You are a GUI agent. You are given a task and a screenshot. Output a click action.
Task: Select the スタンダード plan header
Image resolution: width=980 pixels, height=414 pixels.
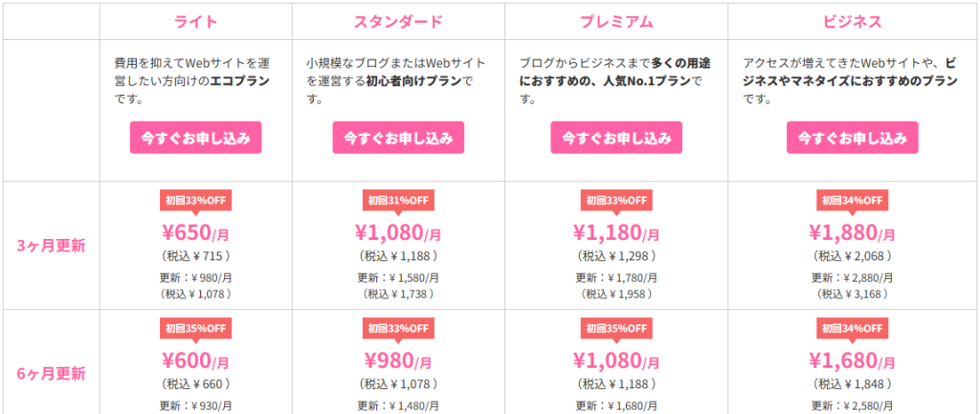tap(398, 22)
